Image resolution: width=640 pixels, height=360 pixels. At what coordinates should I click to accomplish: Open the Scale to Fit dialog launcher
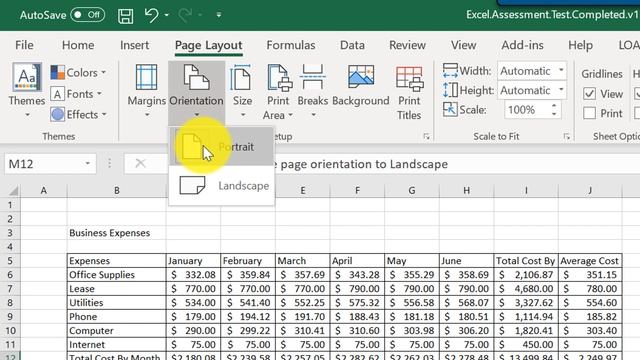point(567,137)
